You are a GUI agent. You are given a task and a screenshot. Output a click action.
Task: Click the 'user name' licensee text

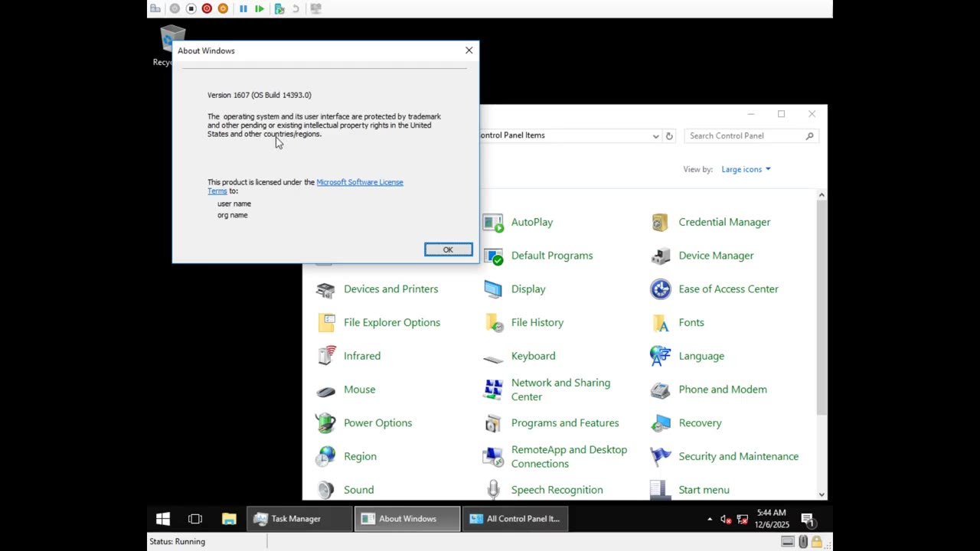pyautogui.click(x=234, y=204)
